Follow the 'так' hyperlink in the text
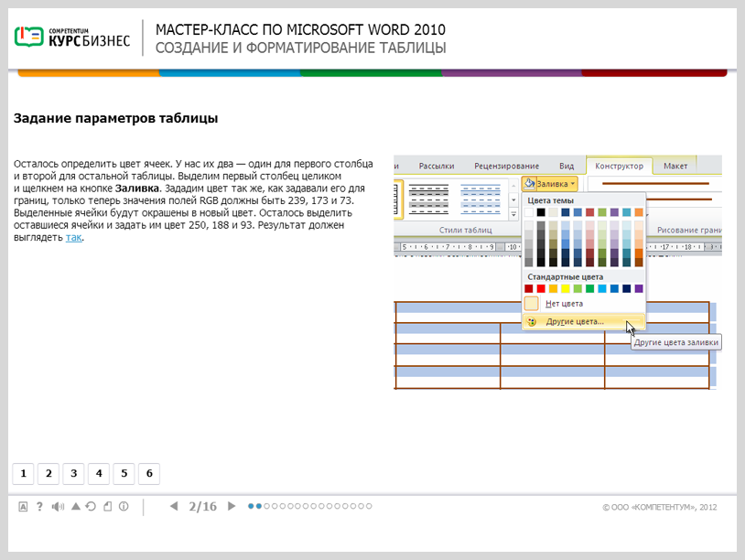The image size is (745, 560). pyautogui.click(x=73, y=238)
